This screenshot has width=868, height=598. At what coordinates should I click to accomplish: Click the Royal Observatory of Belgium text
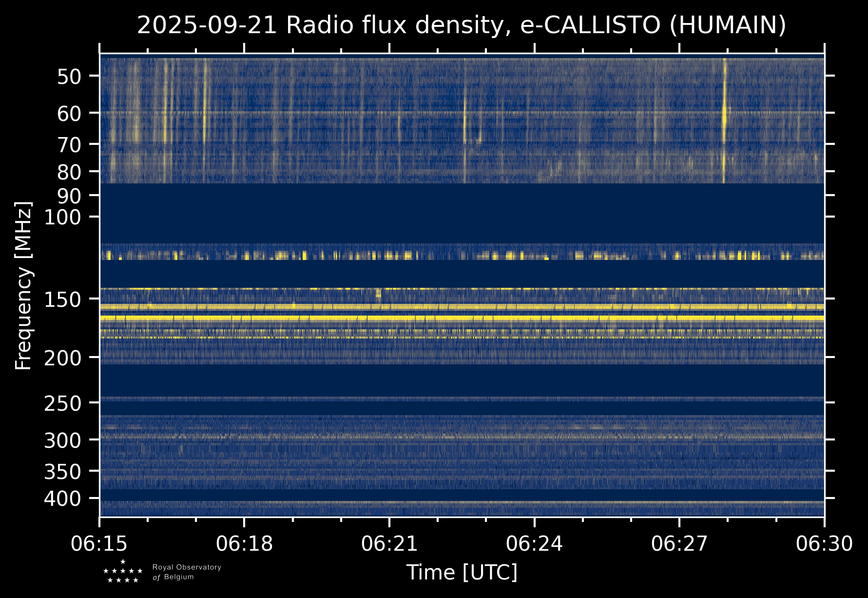click(187, 572)
